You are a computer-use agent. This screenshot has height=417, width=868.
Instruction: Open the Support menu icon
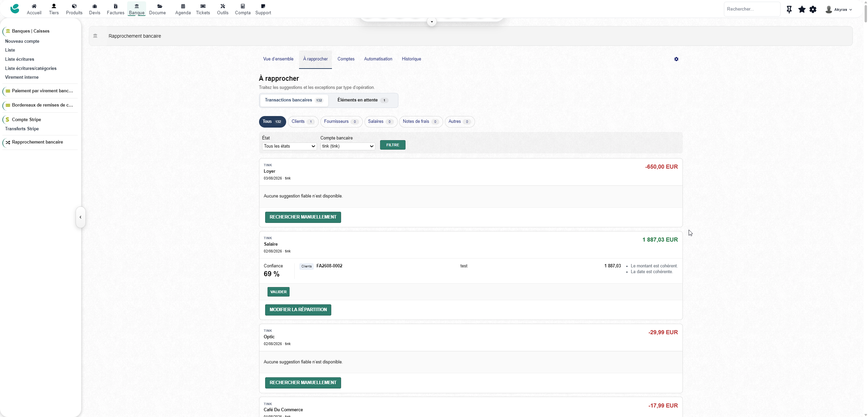pos(263,6)
